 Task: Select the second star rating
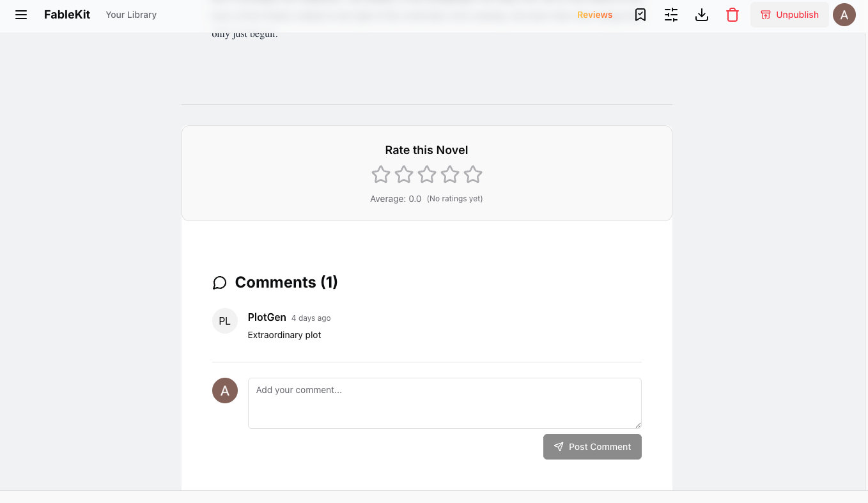click(x=403, y=174)
